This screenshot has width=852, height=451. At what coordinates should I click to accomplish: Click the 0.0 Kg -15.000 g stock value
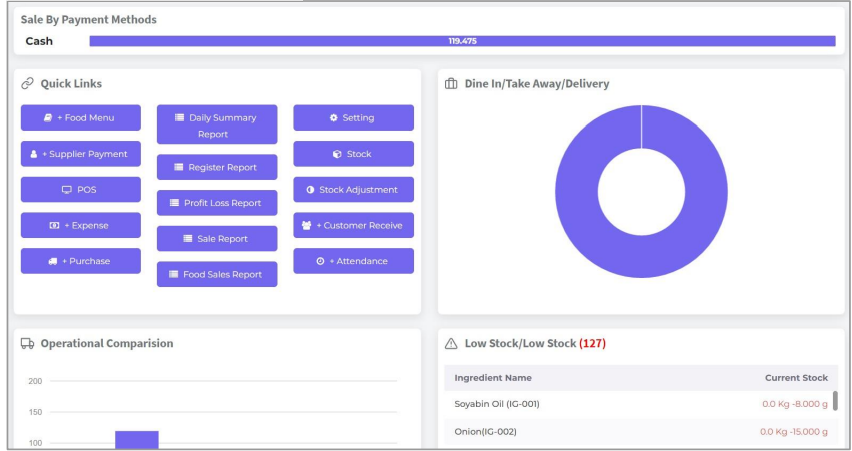pyautogui.click(x=794, y=432)
